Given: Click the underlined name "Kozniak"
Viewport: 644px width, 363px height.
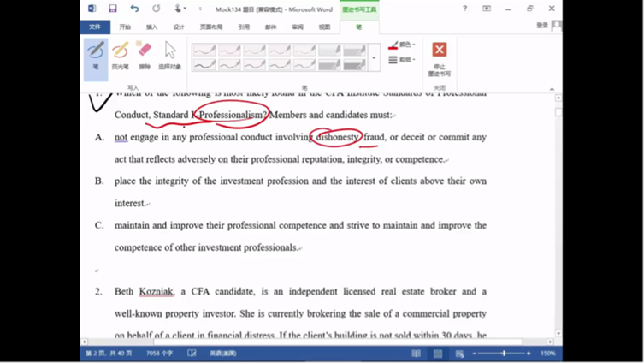Looking at the screenshot, I should (x=157, y=291).
